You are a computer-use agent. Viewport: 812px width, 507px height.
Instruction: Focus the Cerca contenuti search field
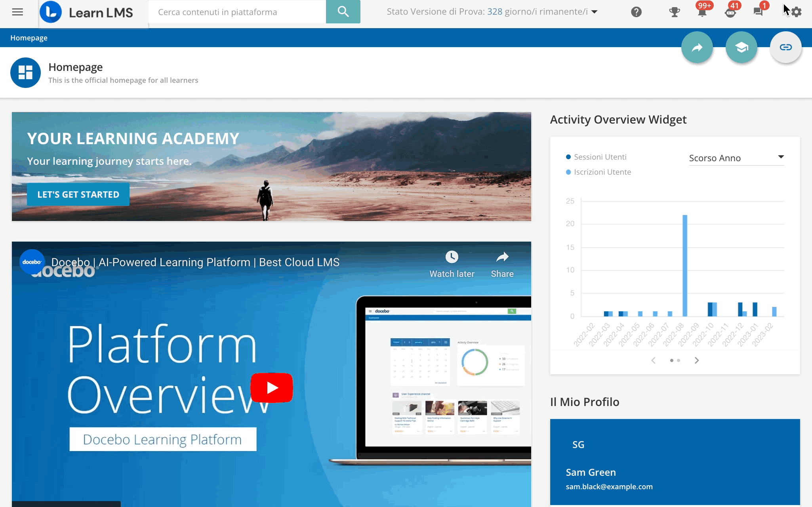(237, 12)
